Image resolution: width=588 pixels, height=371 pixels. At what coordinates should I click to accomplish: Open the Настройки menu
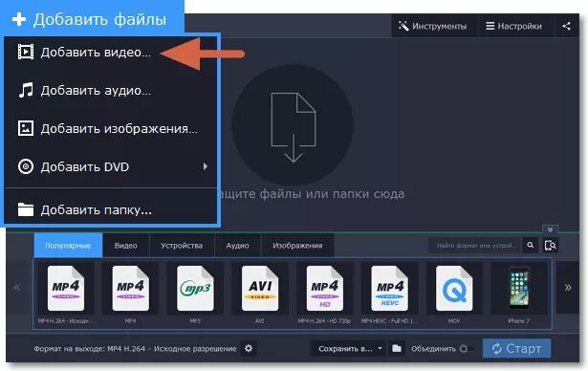[x=514, y=26]
